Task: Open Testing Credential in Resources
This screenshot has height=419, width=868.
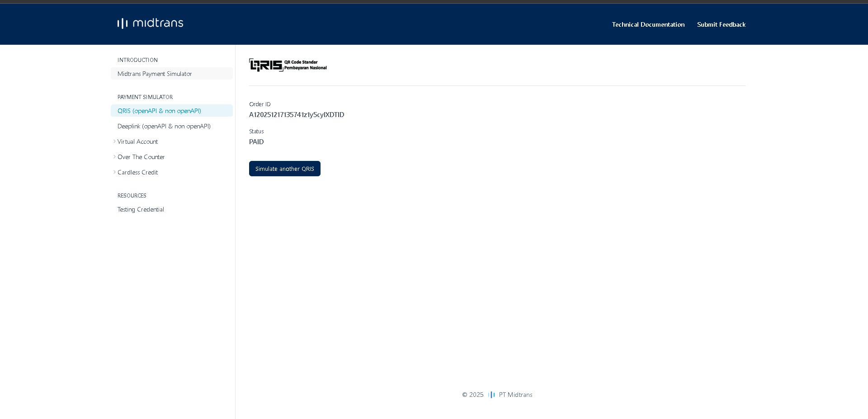Action: 141,209
